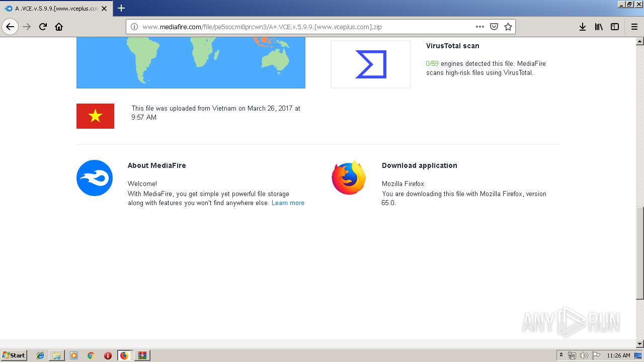Click the Vietnam flag image

95,116
